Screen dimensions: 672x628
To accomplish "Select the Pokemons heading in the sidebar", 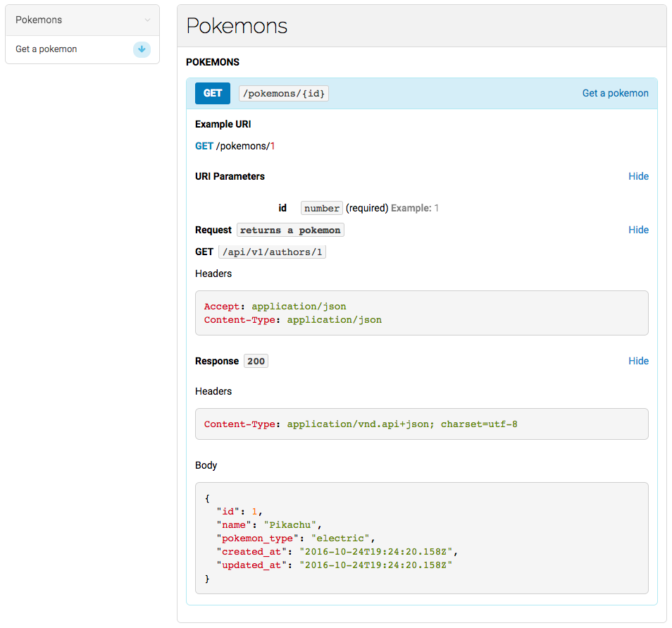I will tap(39, 20).
